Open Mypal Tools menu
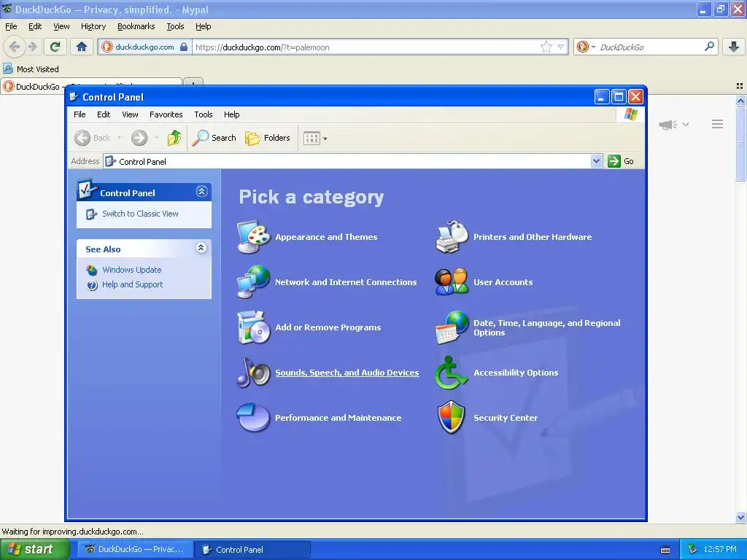Viewport: 747px width, 560px height. coord(175,26)
